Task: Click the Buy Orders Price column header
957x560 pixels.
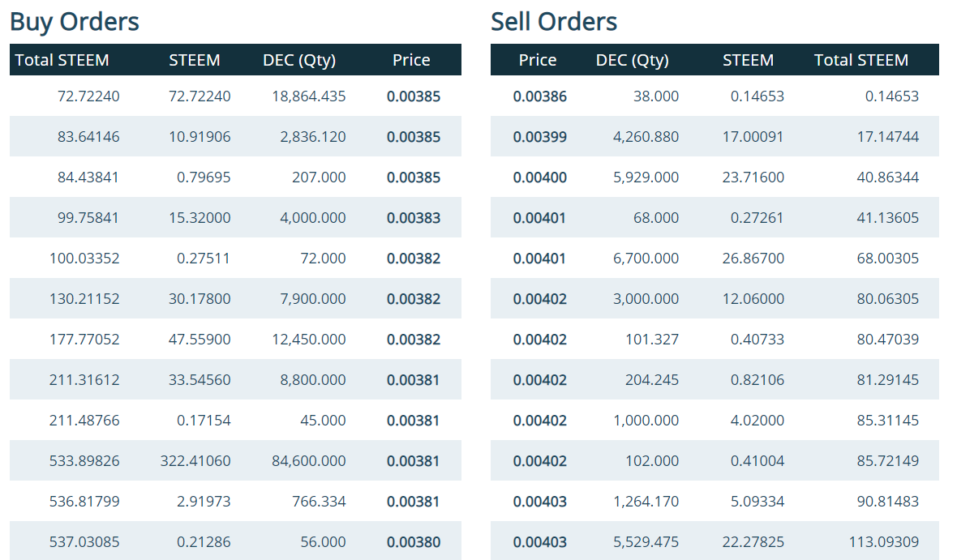Action: 411,60
